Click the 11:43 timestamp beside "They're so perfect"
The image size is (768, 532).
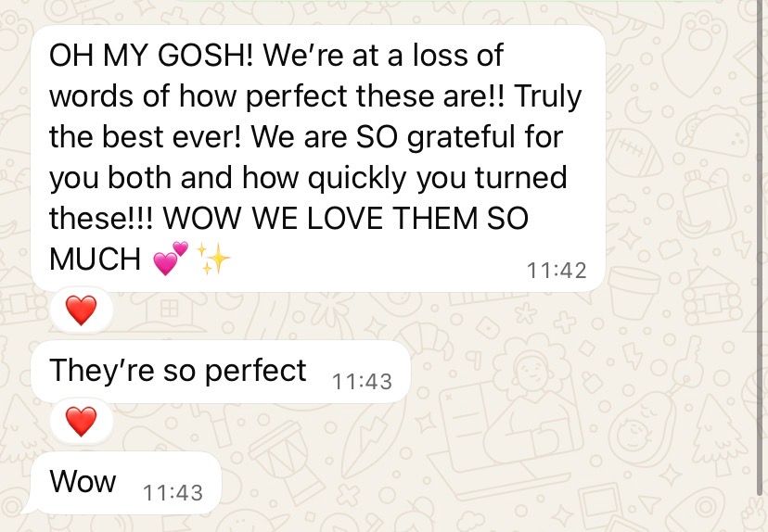tap(362, 382)
